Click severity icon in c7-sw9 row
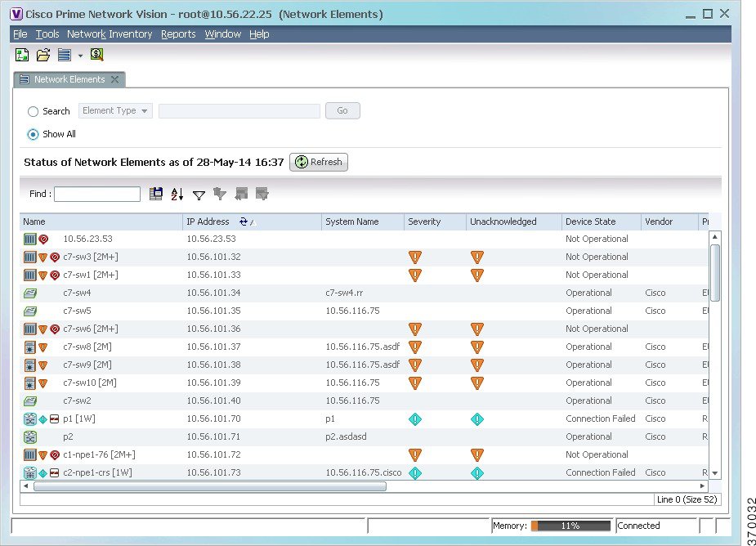This screenshot has width=756, height=546. pos(415,365)
